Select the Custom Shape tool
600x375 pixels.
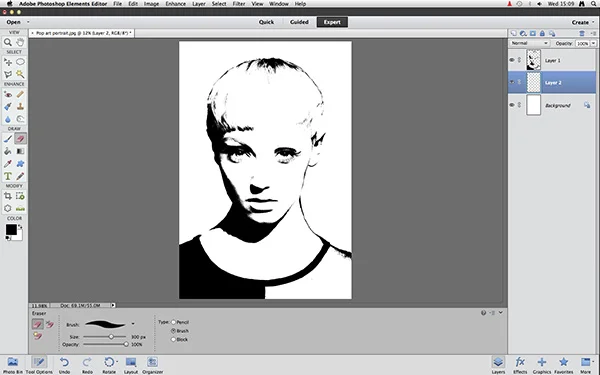click(x=20, y=164)
